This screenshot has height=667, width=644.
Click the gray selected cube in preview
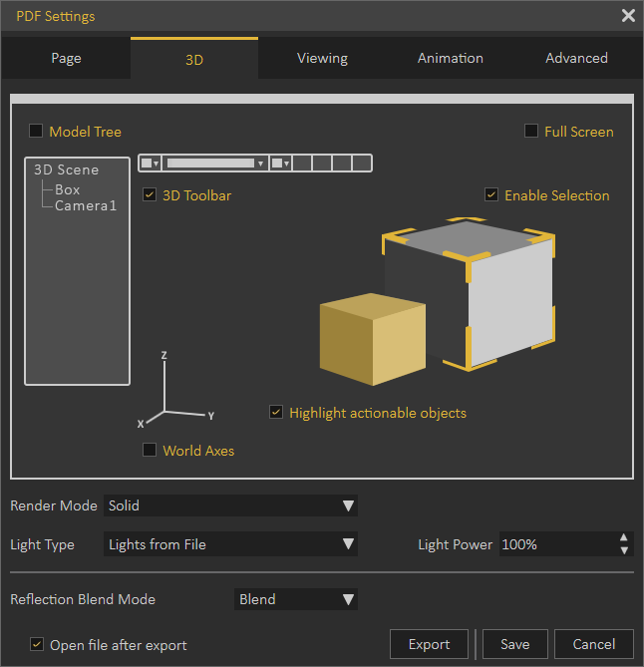click(x=469, y=293)
